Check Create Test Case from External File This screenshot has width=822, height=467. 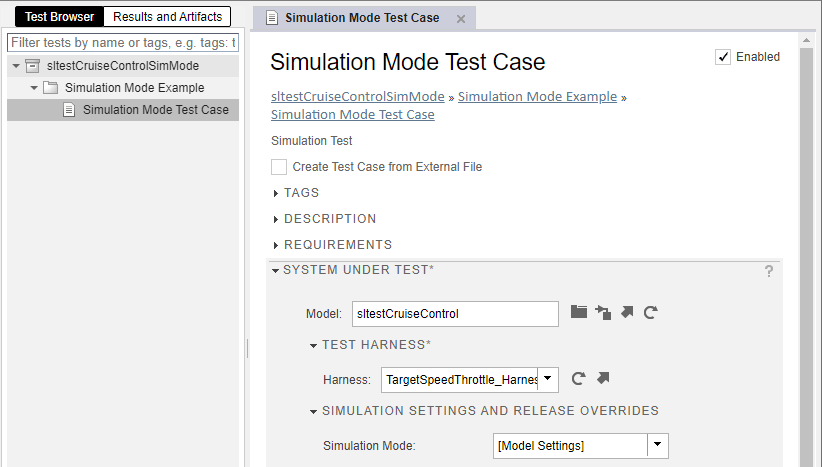[x=279, y=167]
